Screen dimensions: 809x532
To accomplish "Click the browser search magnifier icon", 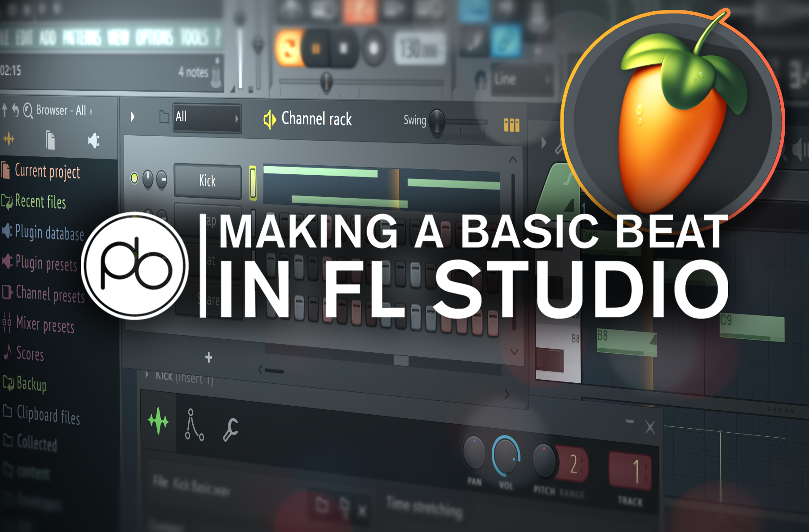I will [28, 110].
